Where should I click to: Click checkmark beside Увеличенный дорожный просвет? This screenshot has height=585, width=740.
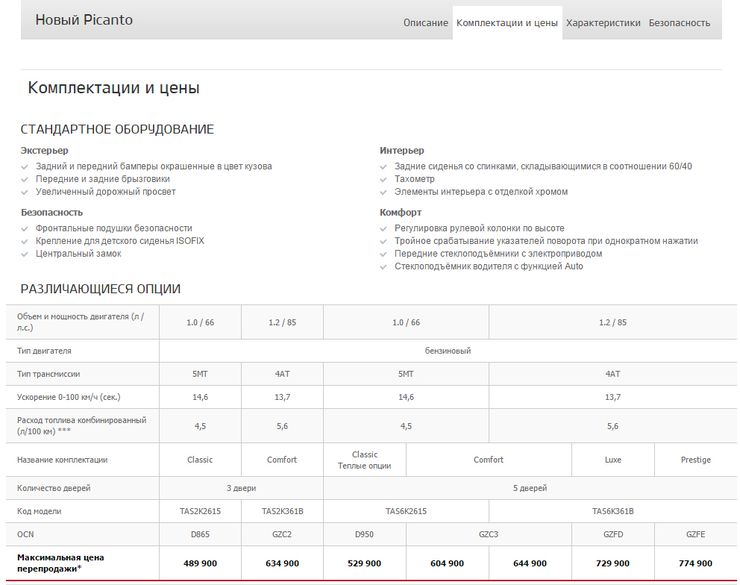[x=25, y=192]
